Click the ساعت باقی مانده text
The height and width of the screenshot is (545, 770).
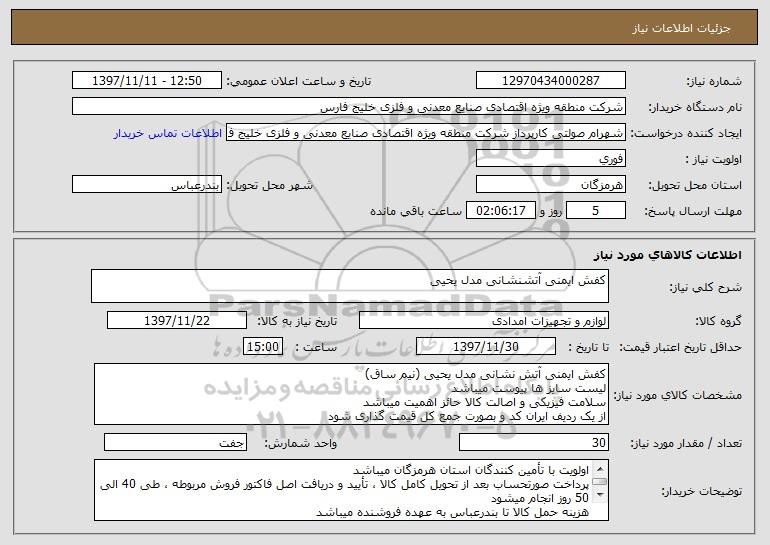pyautogui.click(x=415, y=211)
